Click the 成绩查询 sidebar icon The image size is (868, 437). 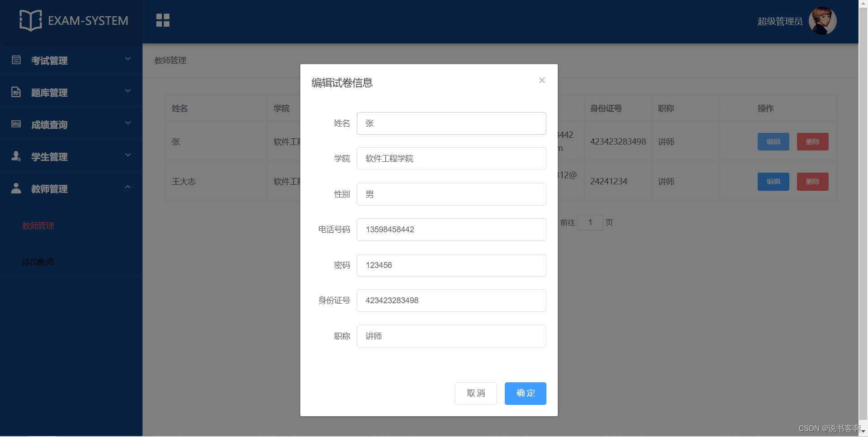16,124
